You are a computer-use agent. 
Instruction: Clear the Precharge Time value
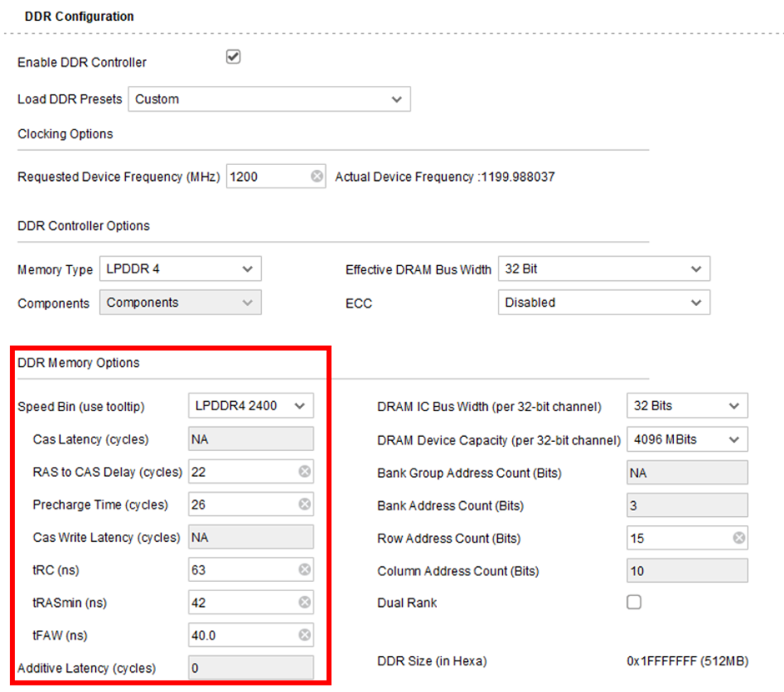point(305,504)
